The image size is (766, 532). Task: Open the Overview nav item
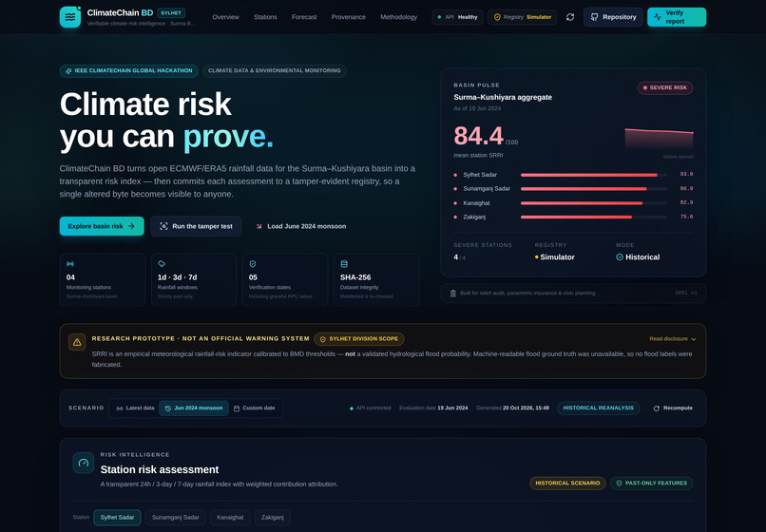pyautogui.click(x=225, y=17)
